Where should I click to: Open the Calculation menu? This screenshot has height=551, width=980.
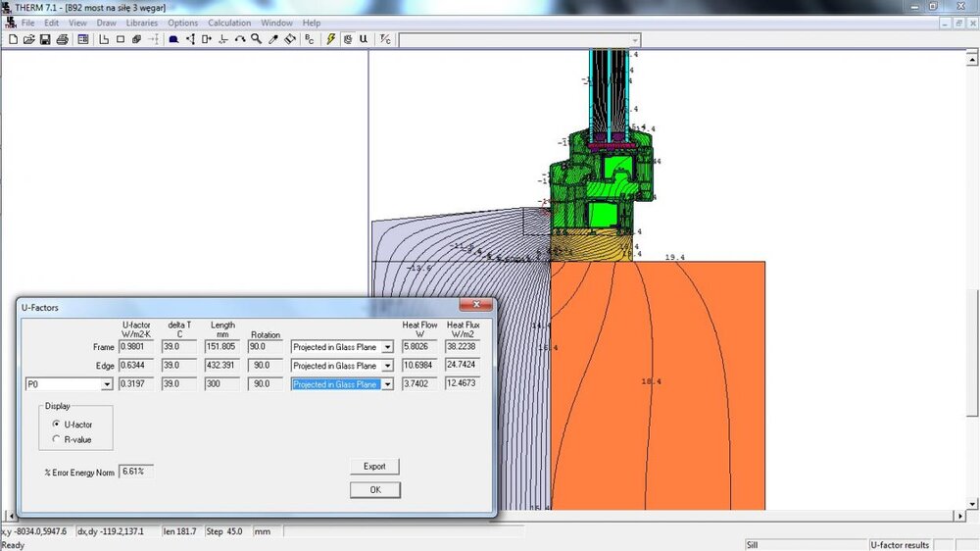click(228, 23)
